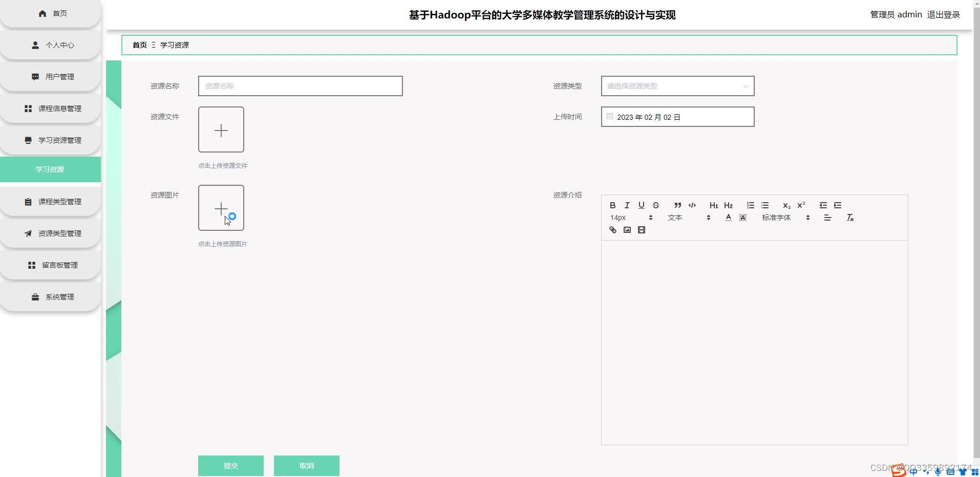
Task: Insert a hyperlink in the editor
Action: click(x=612, y=230)
